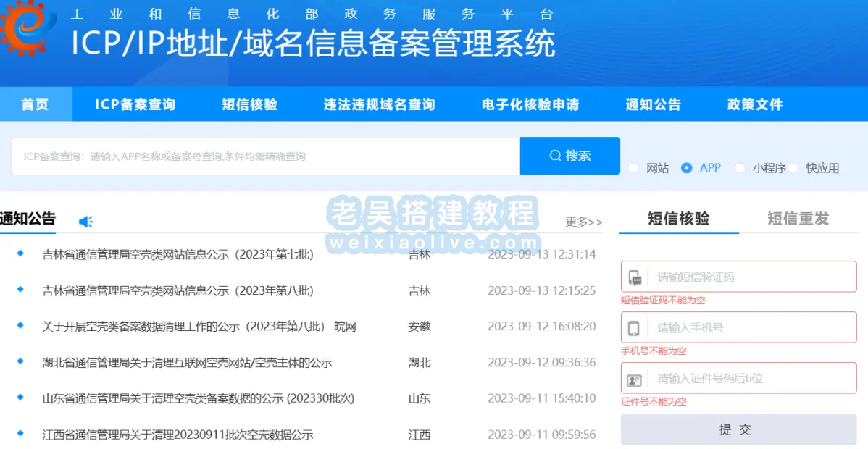Screen dimensions: 868x449
Task: Open the 违法违规域名查询 page
Action: 379,104
